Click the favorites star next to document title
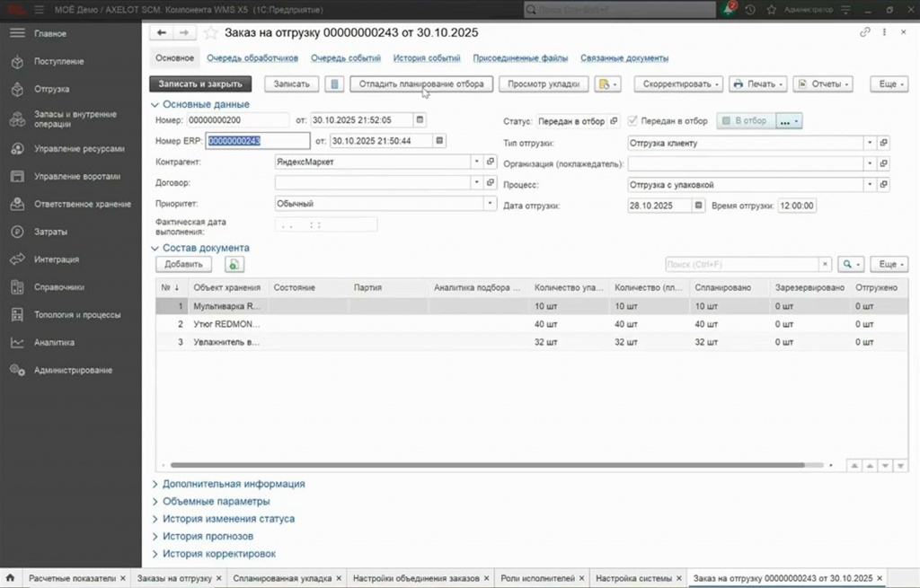920x588 pixels. tap(210, 33)
